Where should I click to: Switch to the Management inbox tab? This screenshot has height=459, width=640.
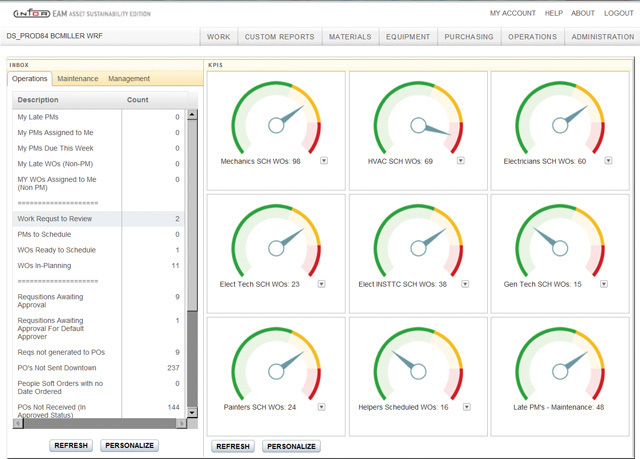[129, 79]
